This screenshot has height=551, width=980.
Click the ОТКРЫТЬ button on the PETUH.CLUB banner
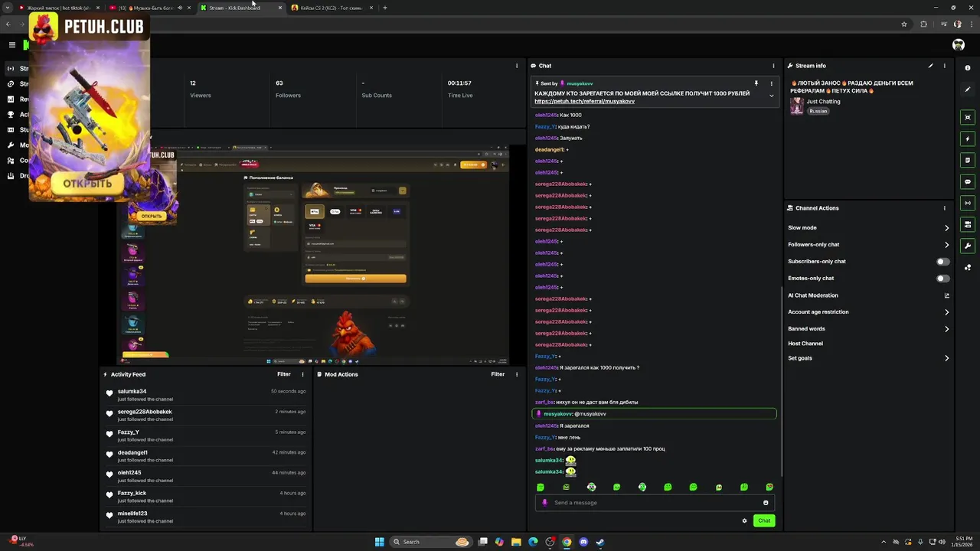[87, 183]
